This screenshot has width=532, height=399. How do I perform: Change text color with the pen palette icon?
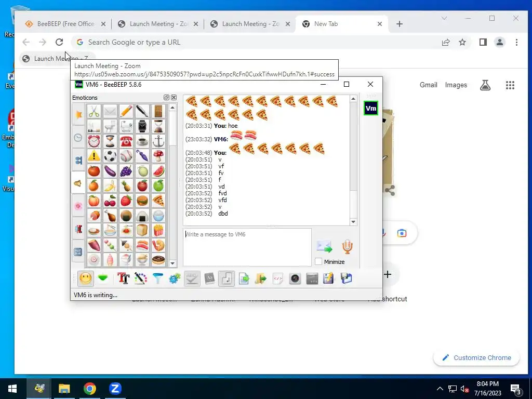tap(140, 278)
